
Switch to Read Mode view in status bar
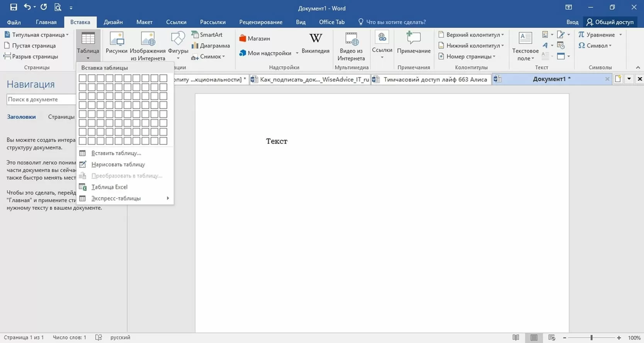coord(516,338)
